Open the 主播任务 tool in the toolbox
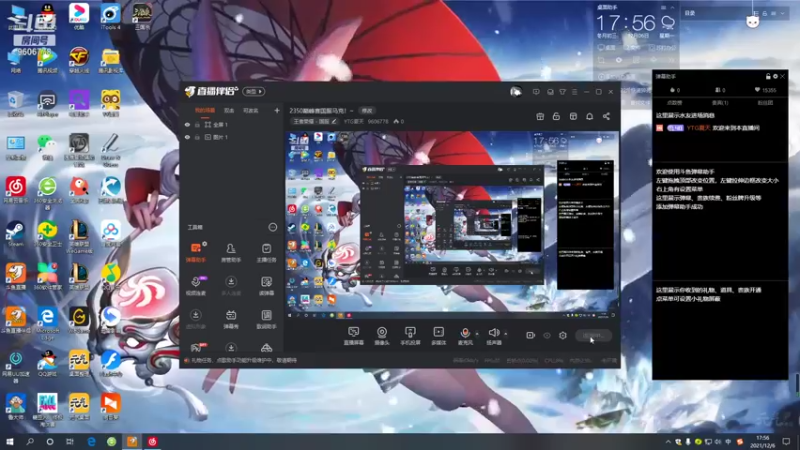Screen dimensions: 800x450 point(266,252)
